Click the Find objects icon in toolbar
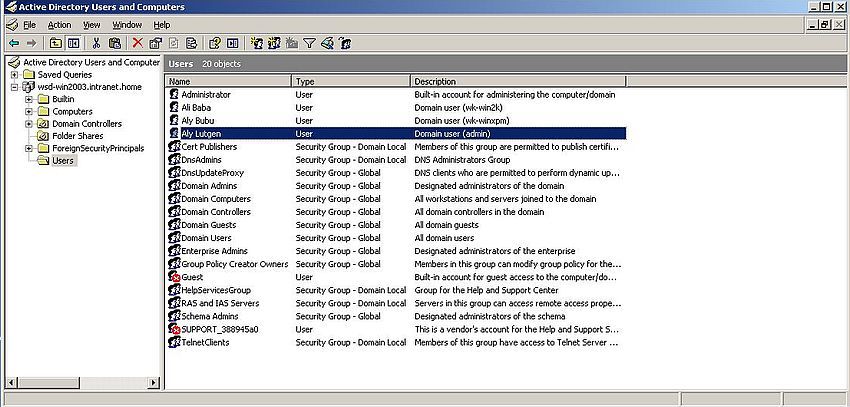This screenshot has width=850, height=407. (x=326, y=43)
